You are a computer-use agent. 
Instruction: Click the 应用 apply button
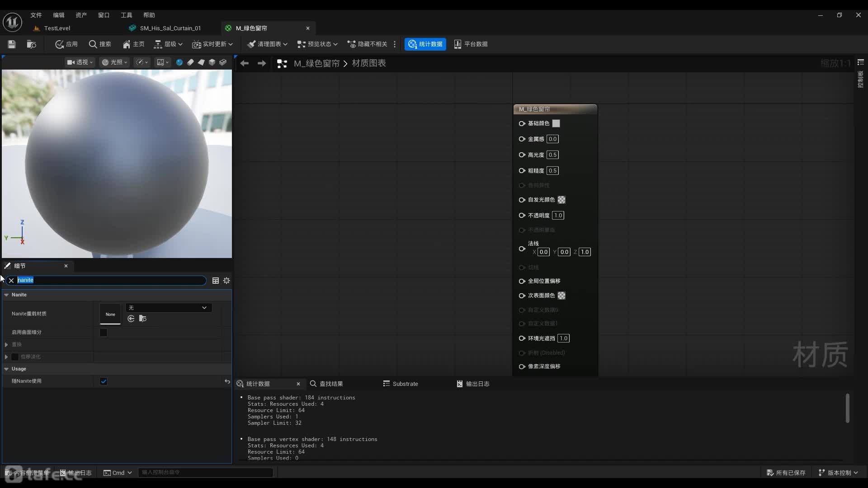click(66, 44)
